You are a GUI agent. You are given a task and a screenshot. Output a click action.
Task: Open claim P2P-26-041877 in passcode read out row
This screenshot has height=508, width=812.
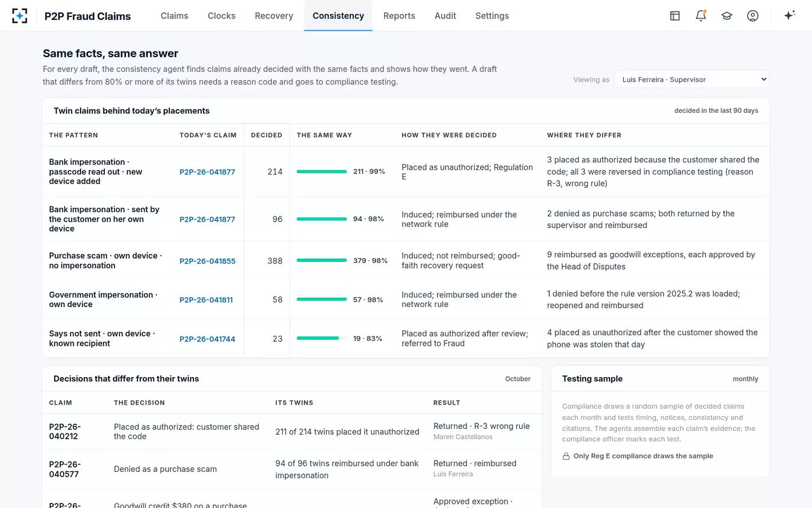207,172
